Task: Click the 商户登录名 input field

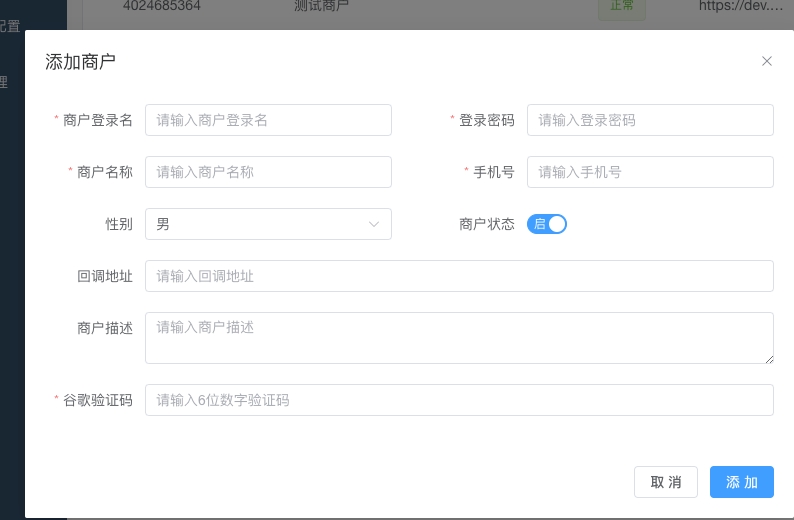Action: [268, 120]
